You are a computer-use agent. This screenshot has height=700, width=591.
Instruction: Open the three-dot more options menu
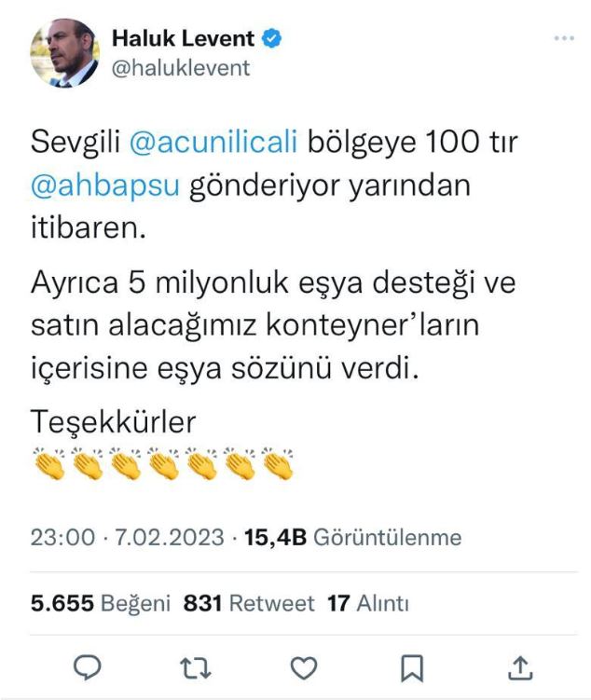click(564, 38)
